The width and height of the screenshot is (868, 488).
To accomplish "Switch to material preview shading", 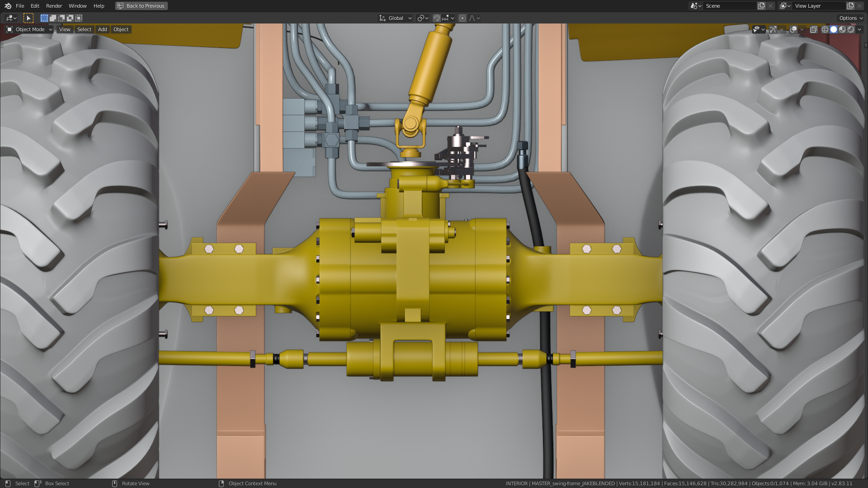I will [842, 29].
